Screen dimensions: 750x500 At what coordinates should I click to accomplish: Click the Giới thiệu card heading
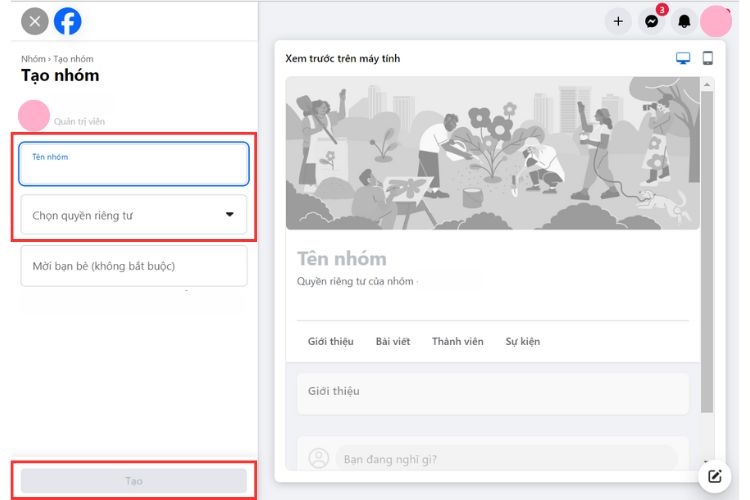(334, 391)
